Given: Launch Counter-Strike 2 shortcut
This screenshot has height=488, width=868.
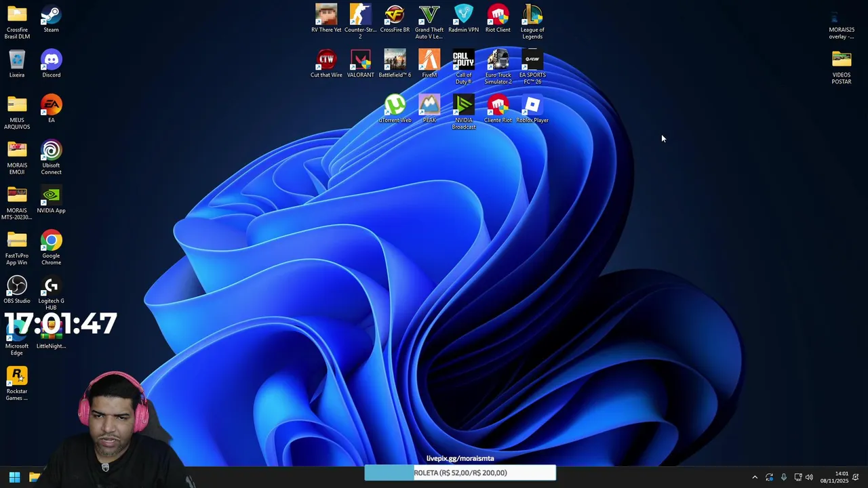Looking at the screenshot, I should [x=360, y=22].
